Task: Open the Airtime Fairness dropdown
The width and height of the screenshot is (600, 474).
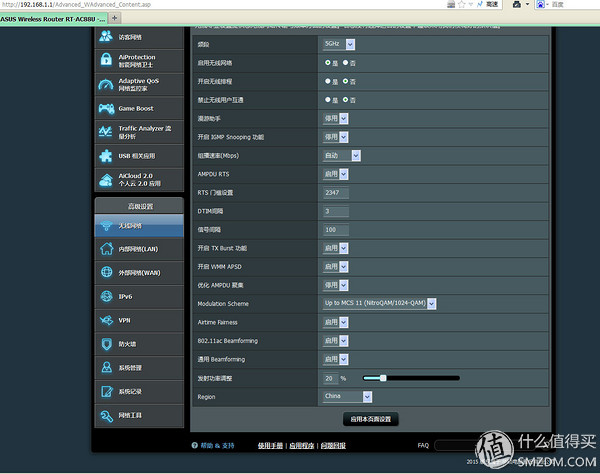Action: click(x=336, y=322)
